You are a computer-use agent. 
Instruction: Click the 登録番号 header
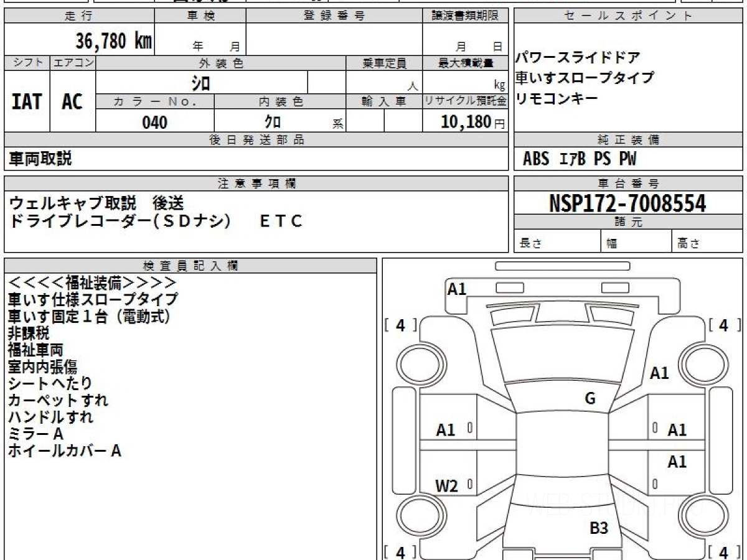click(x=334, y=16)
